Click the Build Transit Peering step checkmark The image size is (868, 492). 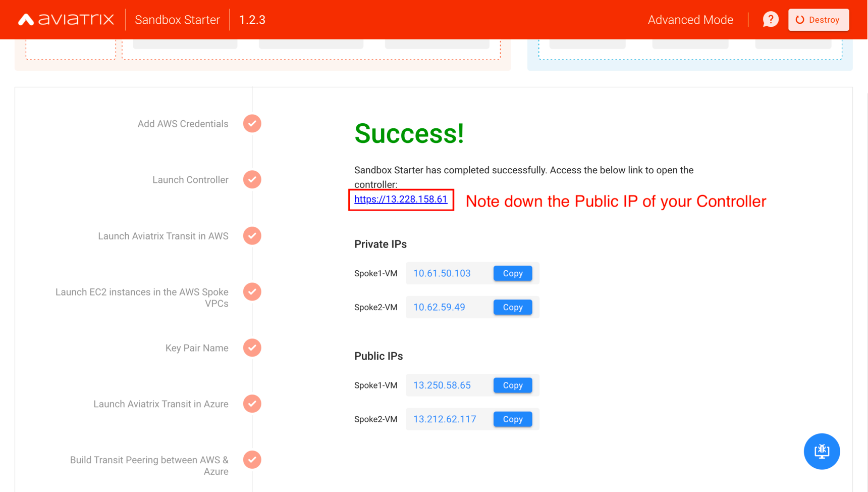[252, 460]
